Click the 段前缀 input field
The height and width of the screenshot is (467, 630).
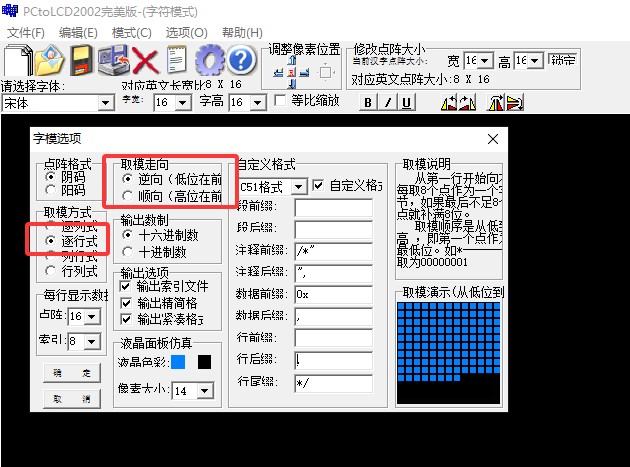[x=333, y=208]
